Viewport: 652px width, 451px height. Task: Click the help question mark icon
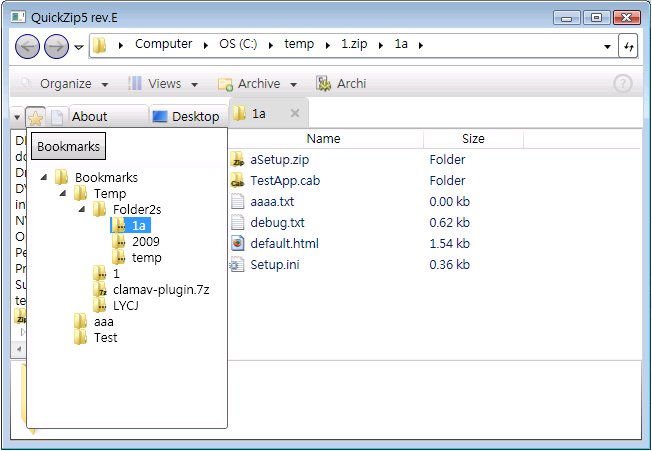623,84
